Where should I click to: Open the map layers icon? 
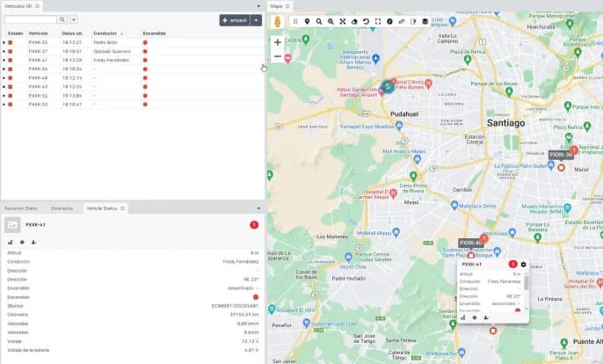pos(425,22)
